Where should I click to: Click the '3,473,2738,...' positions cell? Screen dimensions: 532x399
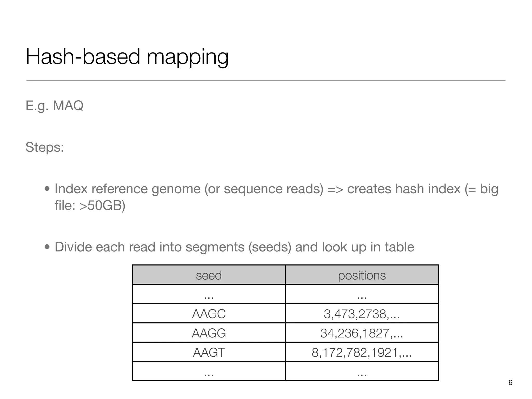pos(362,314)
